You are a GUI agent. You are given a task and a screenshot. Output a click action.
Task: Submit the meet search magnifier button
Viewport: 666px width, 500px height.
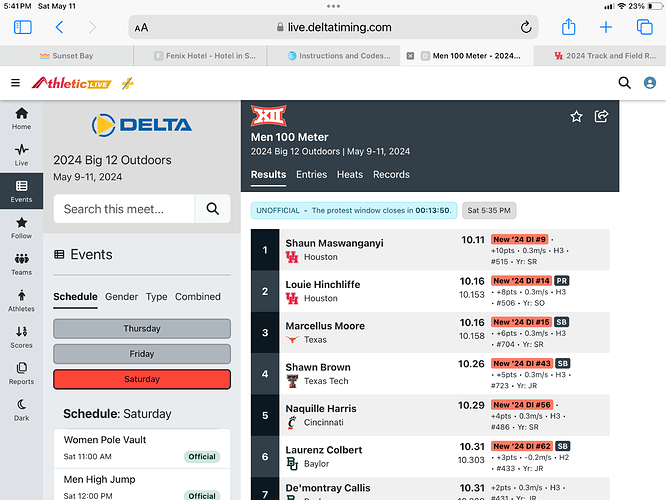point(213,209)
